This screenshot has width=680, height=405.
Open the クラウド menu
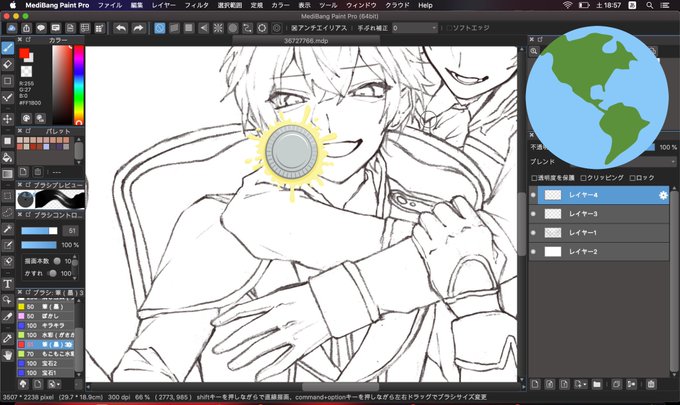pos(397,5)
